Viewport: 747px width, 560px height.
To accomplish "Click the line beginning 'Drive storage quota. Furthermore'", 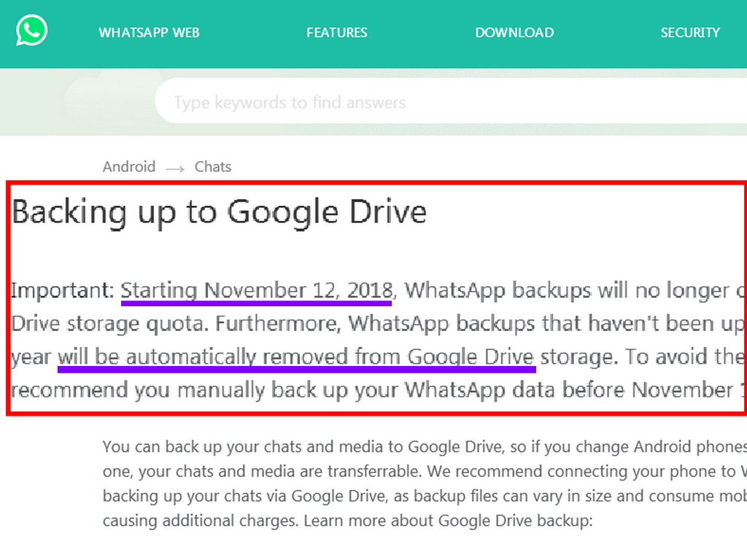I will point(379,324).
